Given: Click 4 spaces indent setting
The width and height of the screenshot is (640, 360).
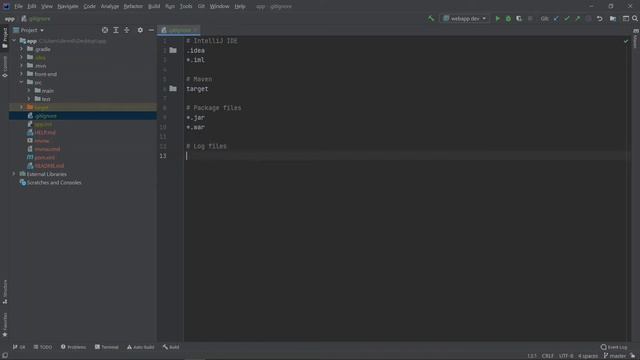Looking at the screenshot, I should pos(588,356).
